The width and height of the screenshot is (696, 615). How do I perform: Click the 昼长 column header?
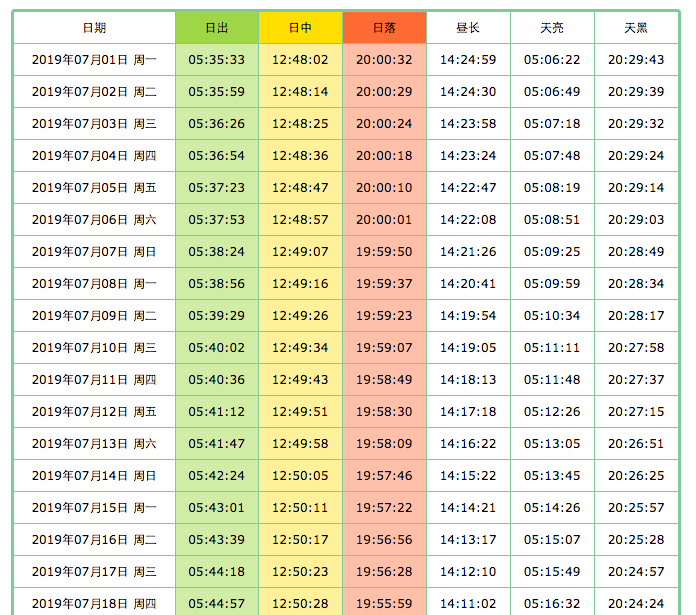coord(468,28)
